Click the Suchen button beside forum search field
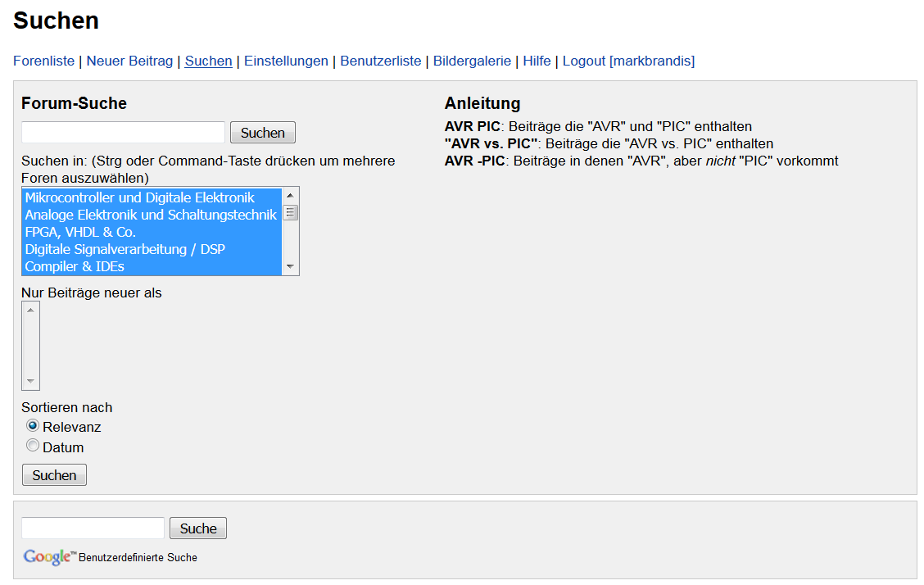This screenshot has height=585, width=924. 263,133
